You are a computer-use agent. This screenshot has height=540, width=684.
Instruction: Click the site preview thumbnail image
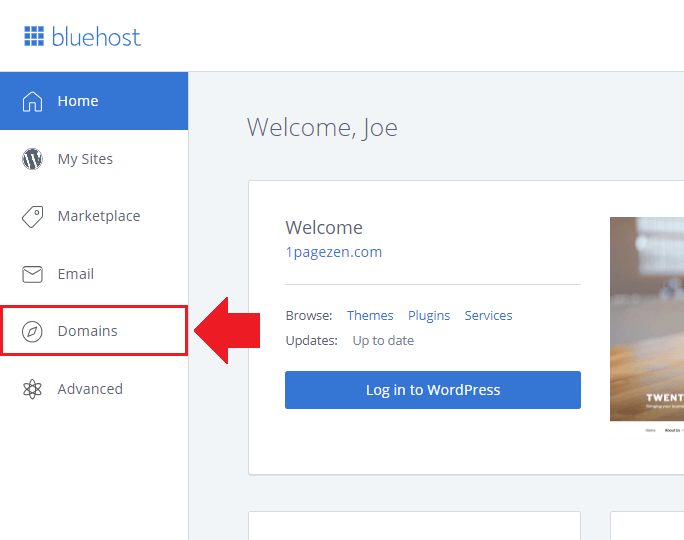(x=647, y=327)
